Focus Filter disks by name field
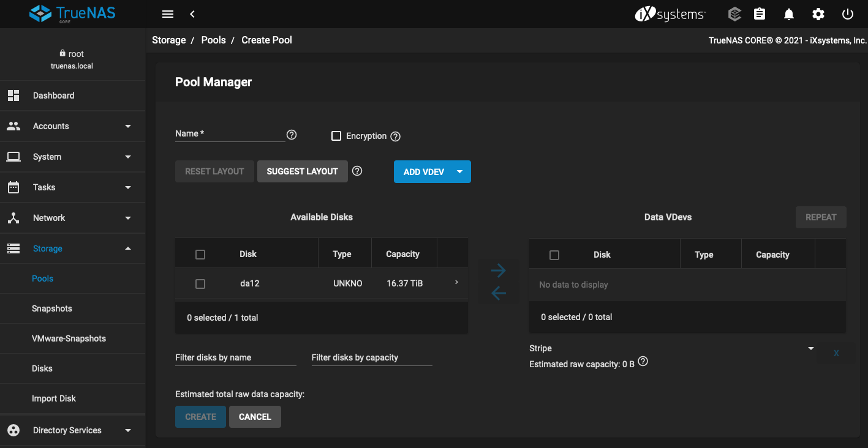The width and height of the screenshot is (868, 448). [x=236, y=357]
